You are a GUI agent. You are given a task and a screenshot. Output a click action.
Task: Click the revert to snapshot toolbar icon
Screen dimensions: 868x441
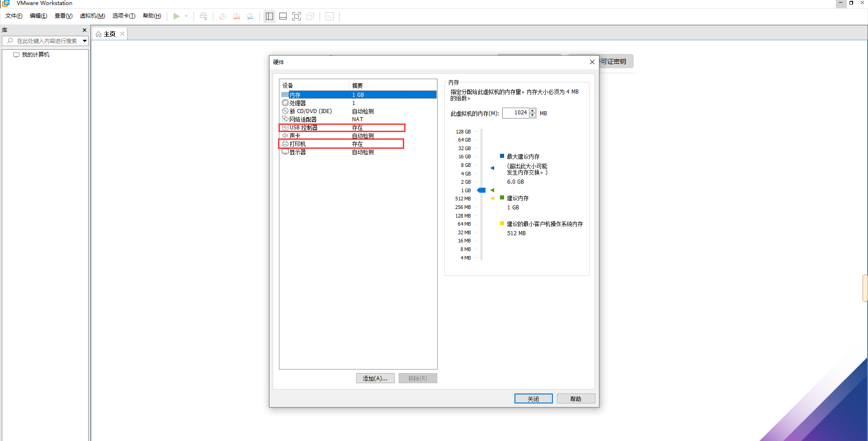point(236,16)
